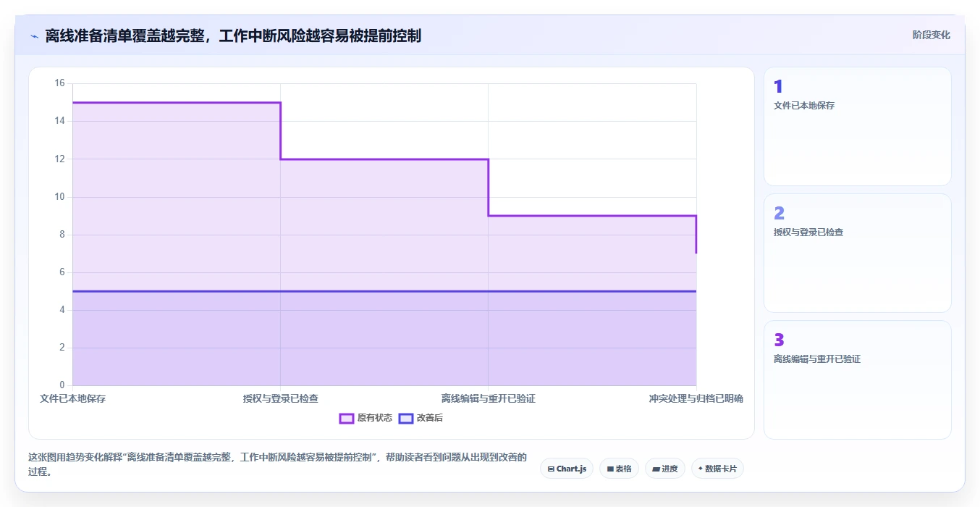980x507 pixels.
Task: Click the description paragraph below the chart
Action: point(278,464)
